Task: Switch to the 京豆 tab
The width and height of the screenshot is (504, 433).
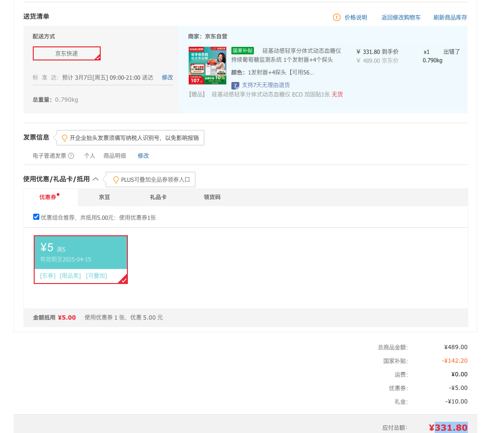Action: [x=104, y=197]
